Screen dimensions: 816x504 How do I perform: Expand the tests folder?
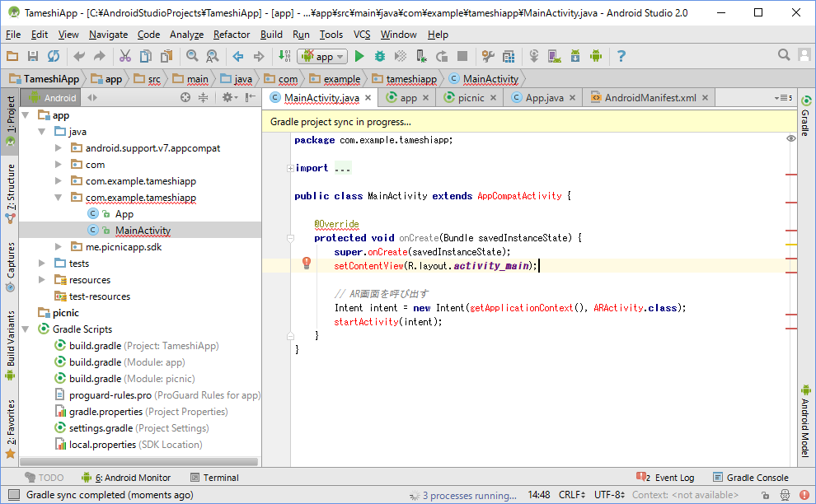[42, 264]
